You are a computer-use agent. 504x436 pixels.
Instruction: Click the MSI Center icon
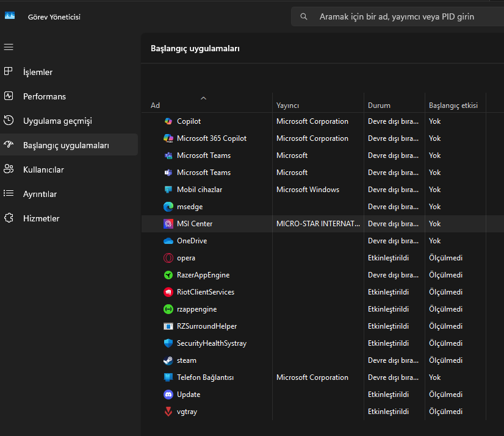168,224
